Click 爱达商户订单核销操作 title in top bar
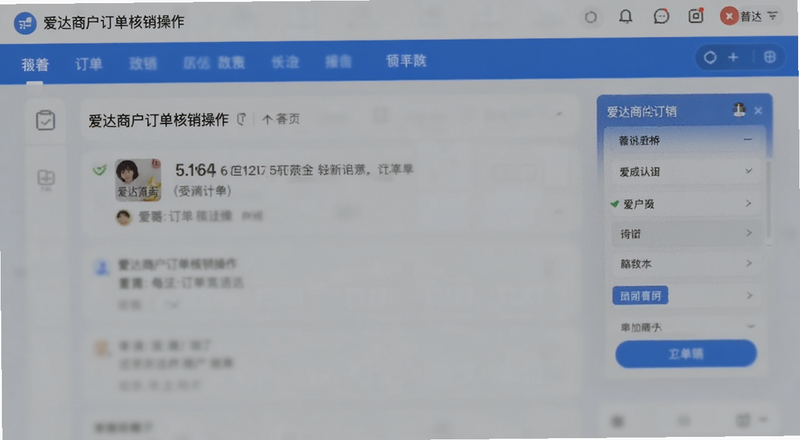The image size is (800, 440). (114, 22)
